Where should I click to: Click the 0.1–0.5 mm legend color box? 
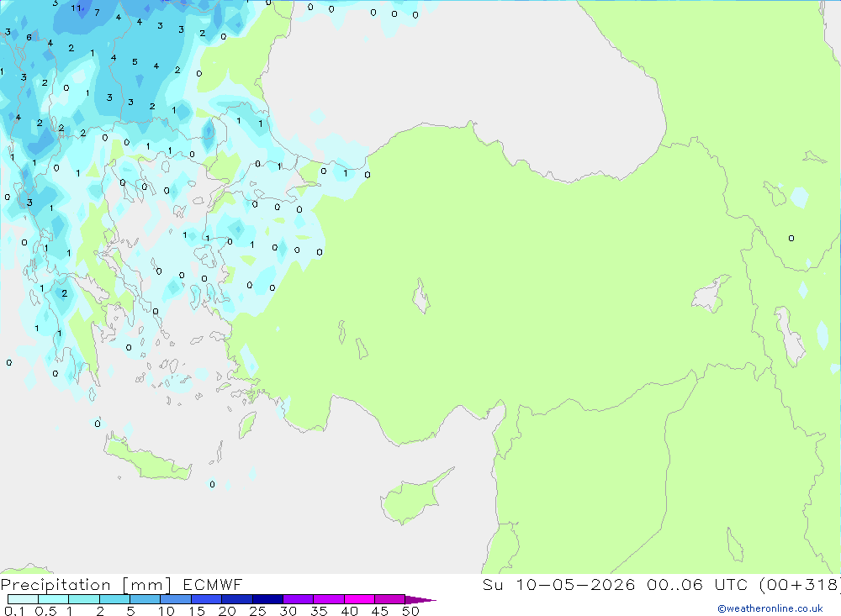23,599
